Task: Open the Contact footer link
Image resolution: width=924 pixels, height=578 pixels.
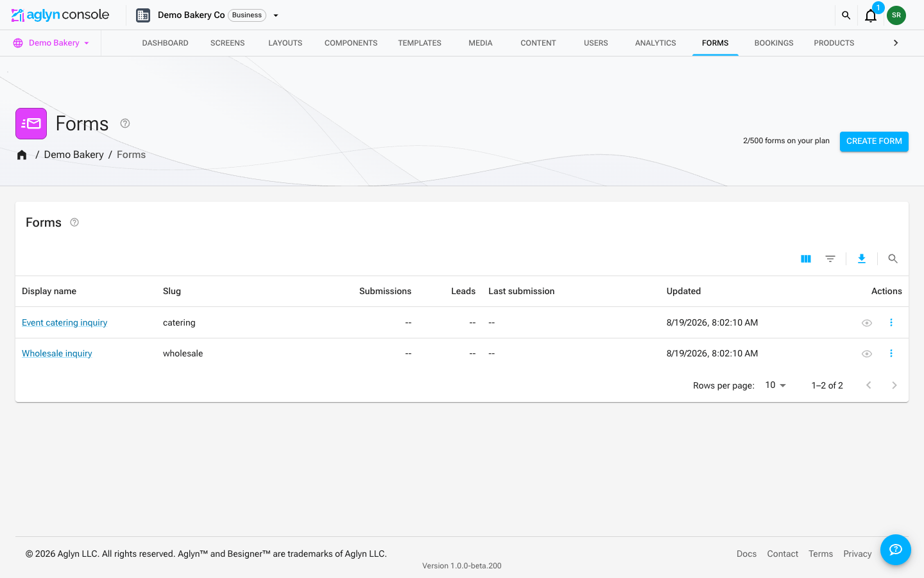Action: pyautogui.click(x=783, y=554)
